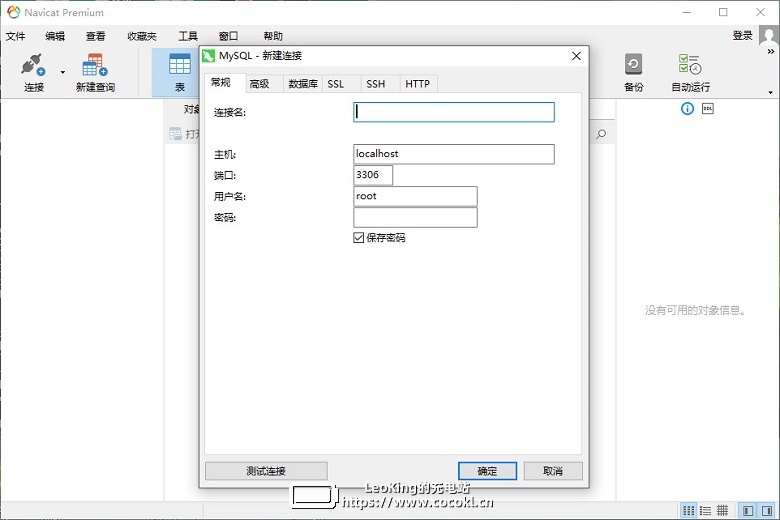Click the 取消 button
The image size is (780, 520).
[553, 471]
